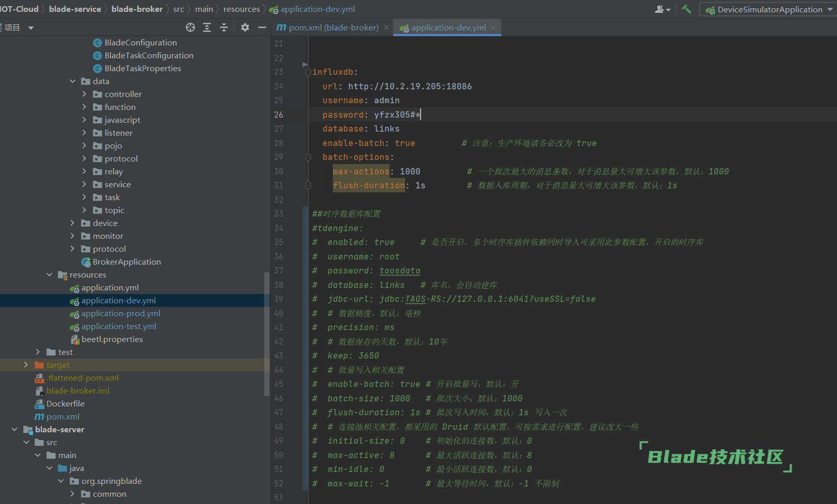Expand the topic folder
This screenshot has width=837, height=504.
click(x=84, y=210)
